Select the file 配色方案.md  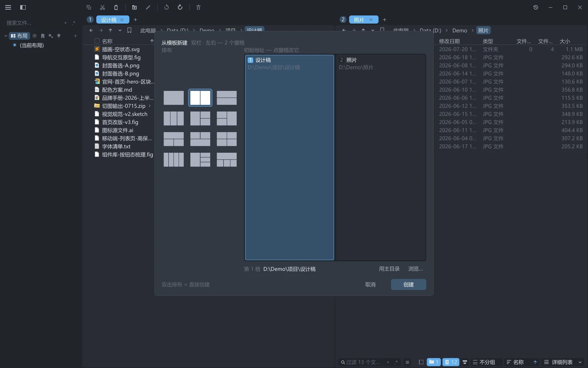(117, 90)
